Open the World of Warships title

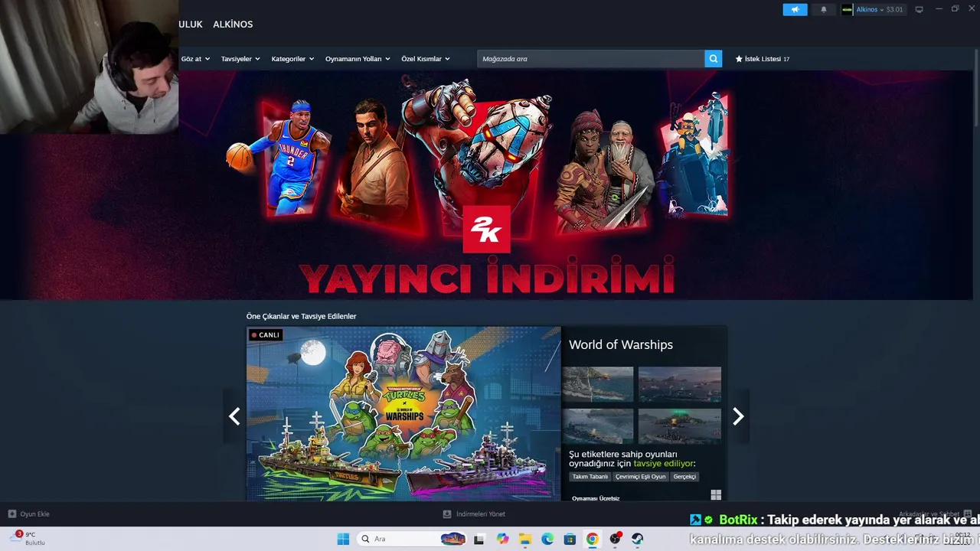pyautogui.click(x=621, y=344)
